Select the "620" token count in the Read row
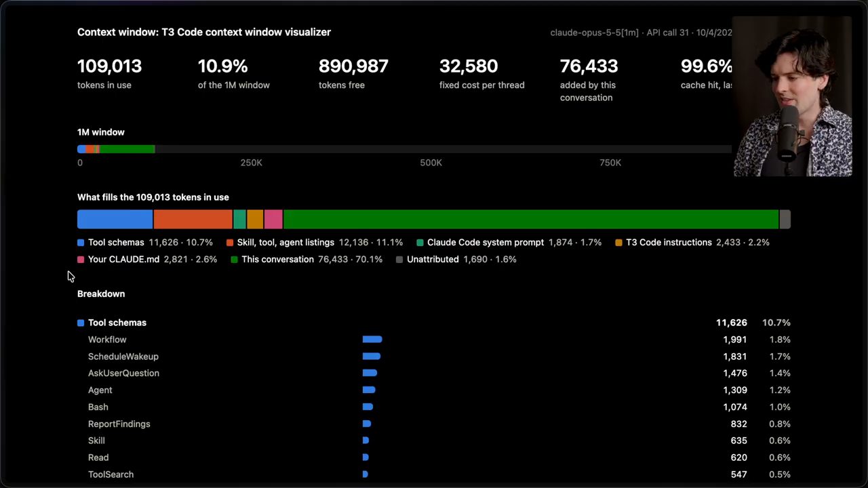The image size is (868, 488). pyautogui.click(x=739, y=457)
